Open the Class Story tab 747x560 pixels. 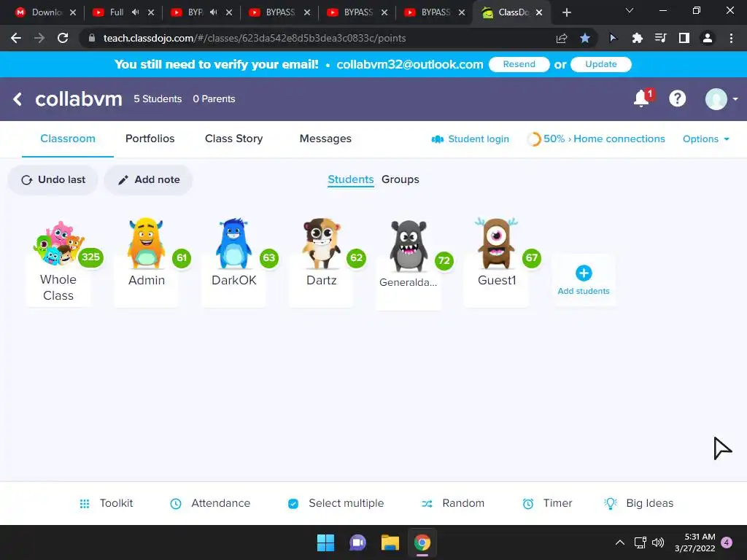coord(234,139)
